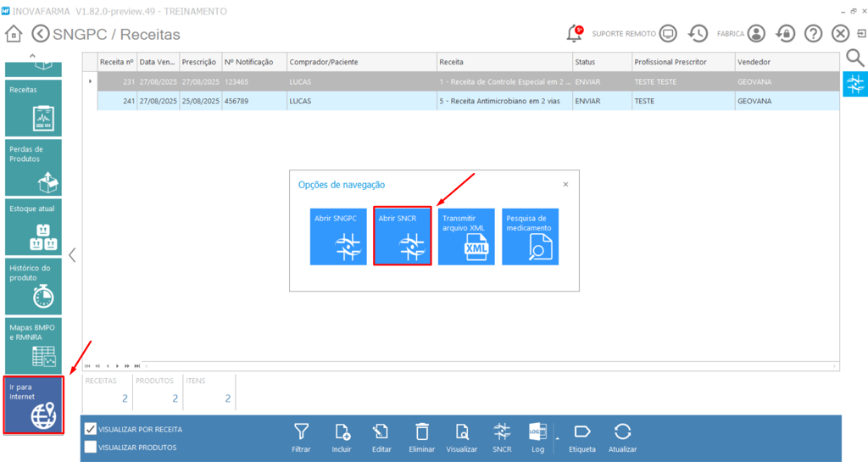Go to last record in grid navigator
868x462 pixels.
(x=136, y=365)
